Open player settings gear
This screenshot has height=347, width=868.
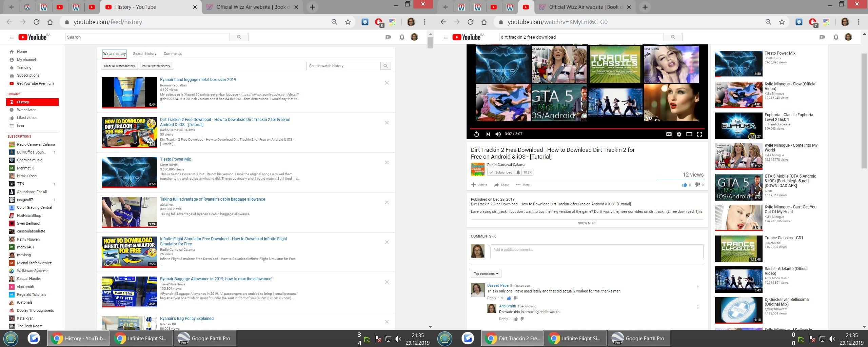(679, 134)
